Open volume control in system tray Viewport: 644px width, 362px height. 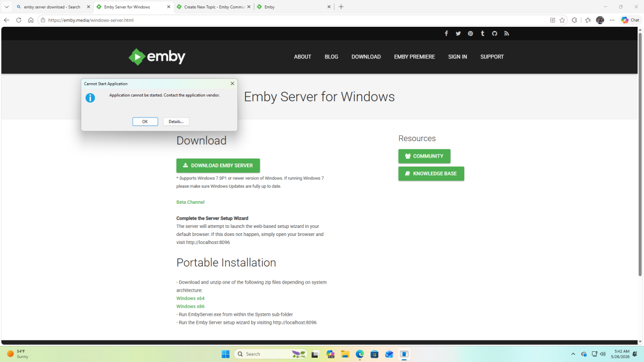click(x=603, y=354)
